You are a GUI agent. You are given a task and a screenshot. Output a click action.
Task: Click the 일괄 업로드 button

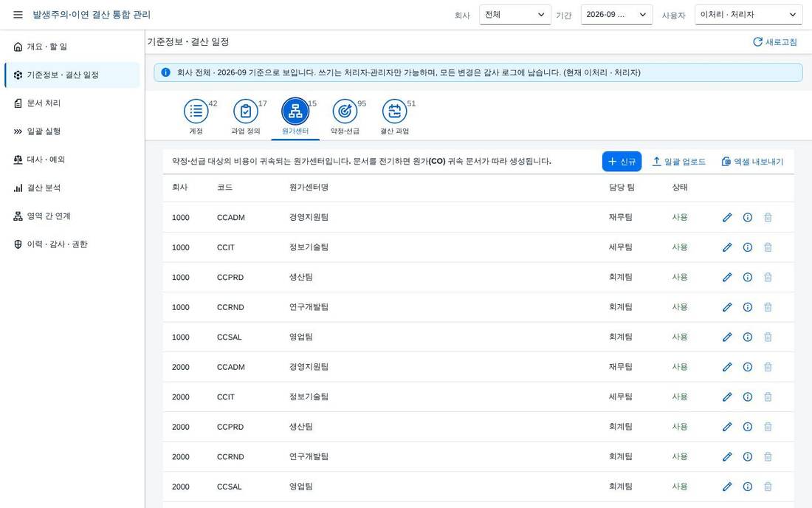point(678,162)
